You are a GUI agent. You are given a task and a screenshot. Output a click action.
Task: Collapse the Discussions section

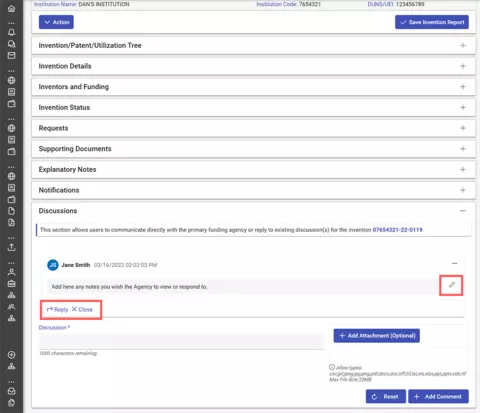[463, 211]
